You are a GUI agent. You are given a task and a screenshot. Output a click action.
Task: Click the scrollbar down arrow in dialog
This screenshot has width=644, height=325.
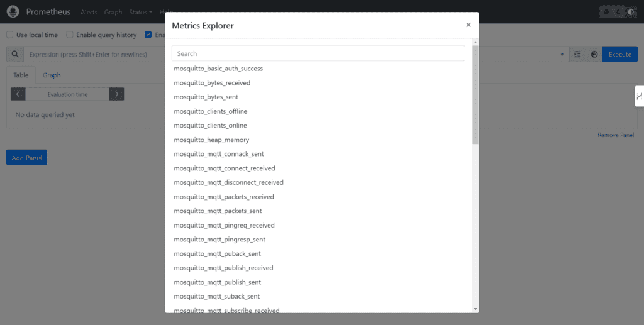475,309
